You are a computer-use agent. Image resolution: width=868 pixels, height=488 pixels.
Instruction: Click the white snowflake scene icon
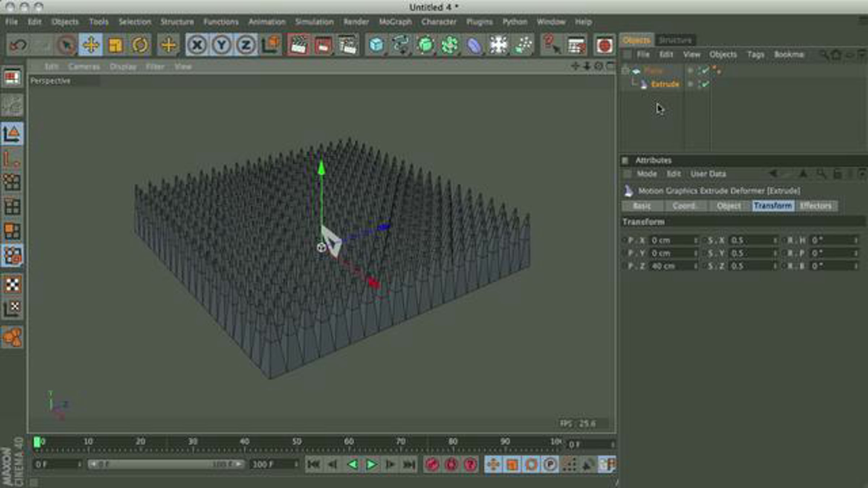point(498,45)
